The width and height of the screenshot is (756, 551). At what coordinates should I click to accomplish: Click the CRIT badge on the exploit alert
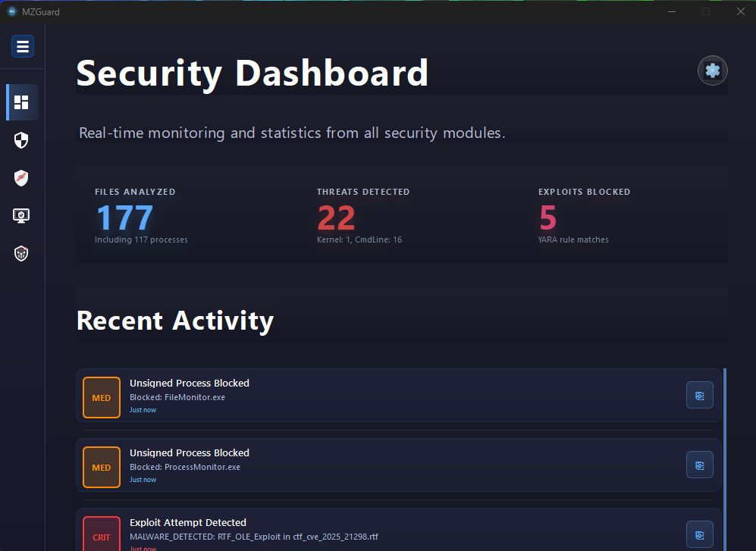pyautogui.click(x=101, y=537)
